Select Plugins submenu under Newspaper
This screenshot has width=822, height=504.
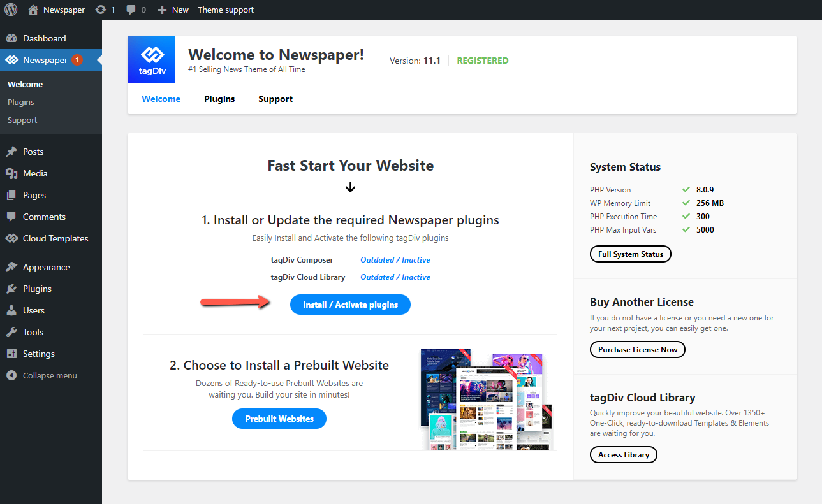pyautogui.click(x=21, y=102)
